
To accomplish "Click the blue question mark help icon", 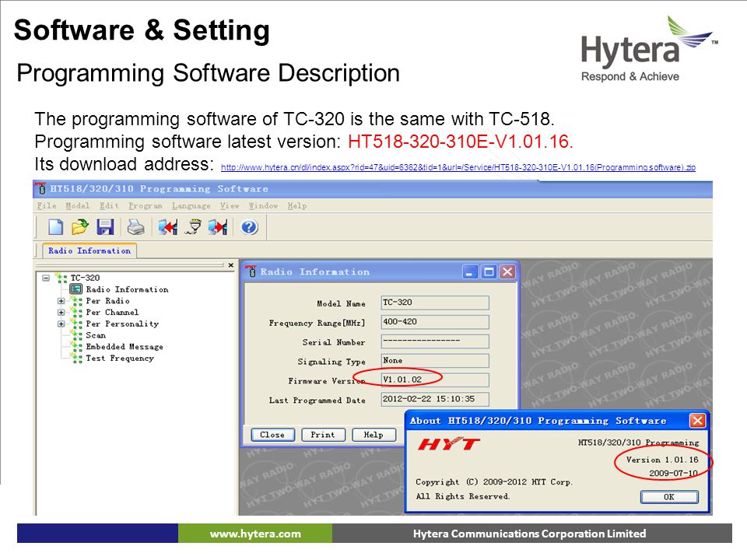I will coord(249,226).
